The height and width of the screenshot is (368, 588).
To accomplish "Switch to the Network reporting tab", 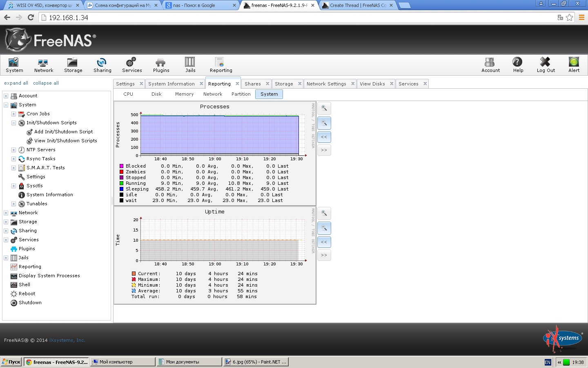I will pos(213,94).
